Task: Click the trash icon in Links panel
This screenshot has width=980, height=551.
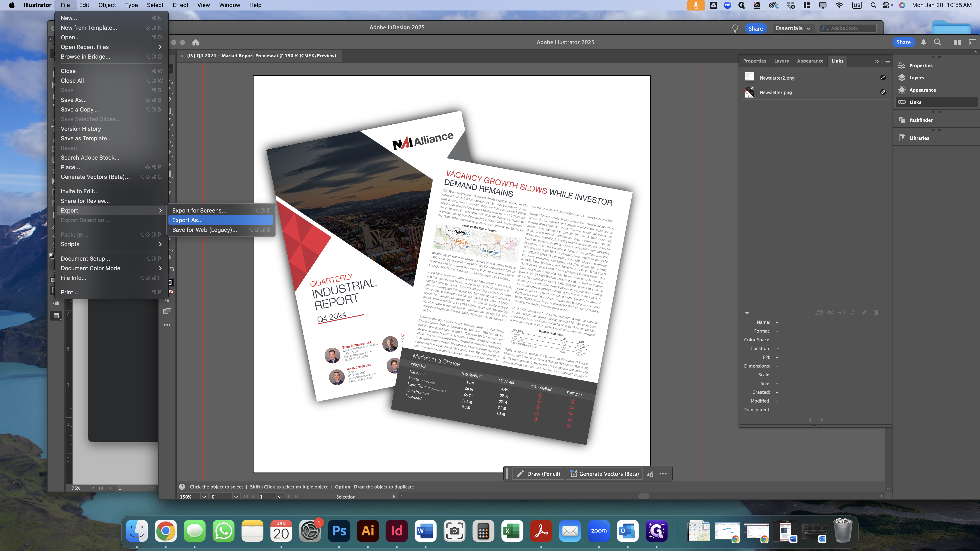Action: point(876,312)
